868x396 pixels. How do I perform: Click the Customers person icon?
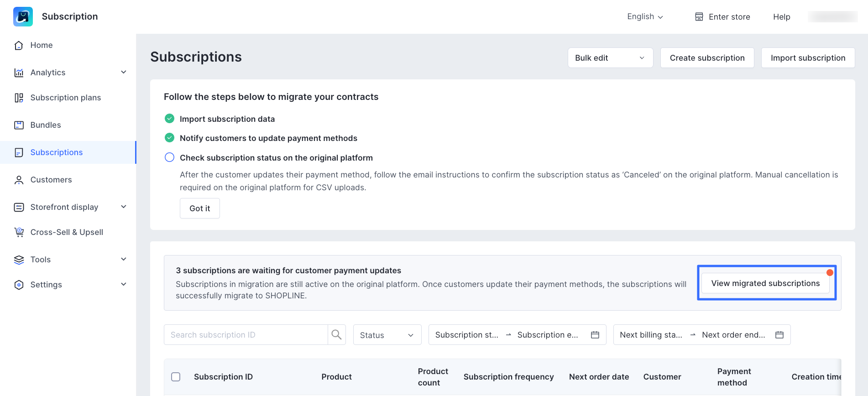[x=19, y=180]
